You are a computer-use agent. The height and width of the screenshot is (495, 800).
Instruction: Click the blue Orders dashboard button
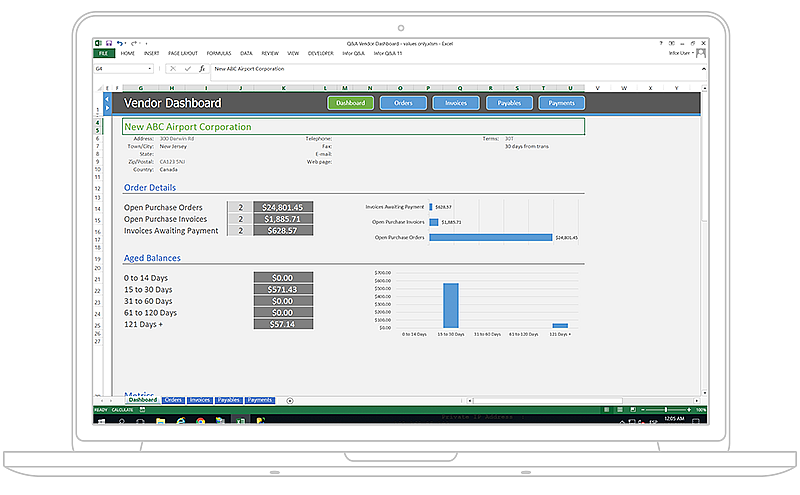(x=403, y=102)
